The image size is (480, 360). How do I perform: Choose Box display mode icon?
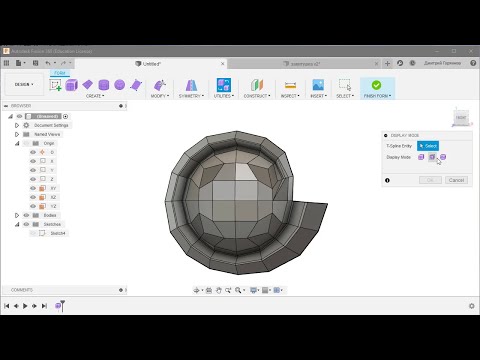421,157
